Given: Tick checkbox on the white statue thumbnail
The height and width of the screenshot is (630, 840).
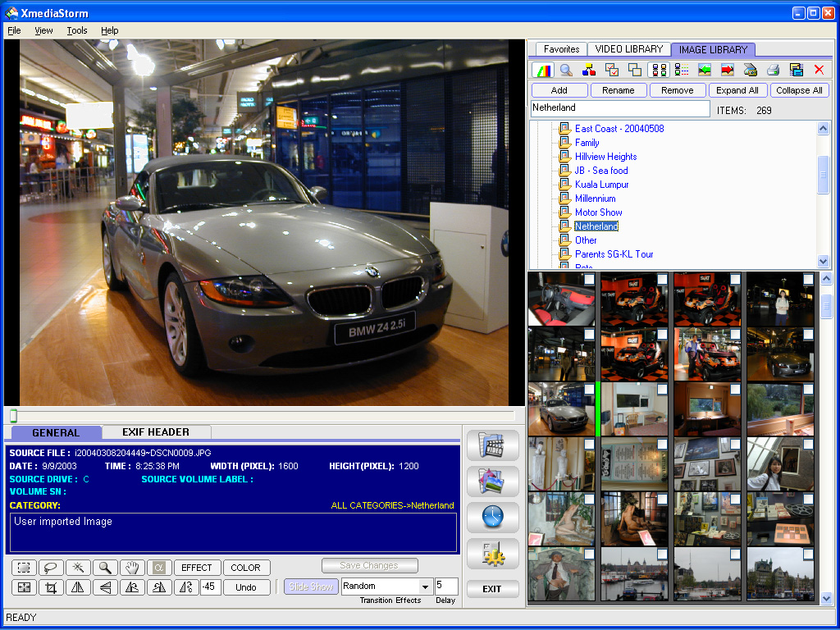Looking at the screenshot, I should [589, 444].
